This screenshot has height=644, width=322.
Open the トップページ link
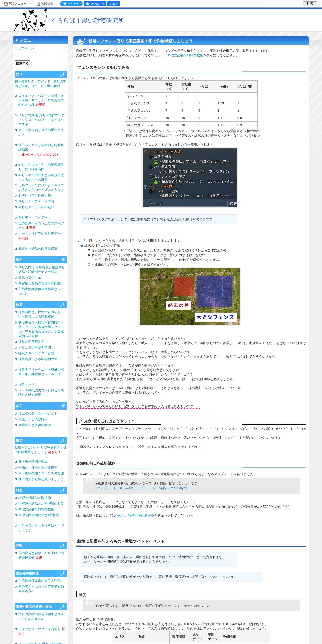click(x=24, y=48)
